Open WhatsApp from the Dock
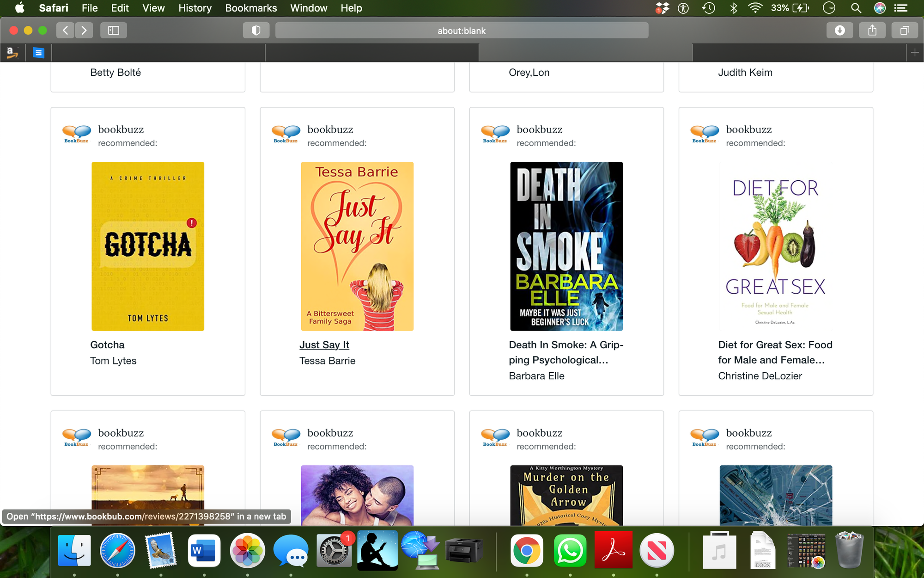The width and height of the screenshot is (924, 578). (570, 550)
